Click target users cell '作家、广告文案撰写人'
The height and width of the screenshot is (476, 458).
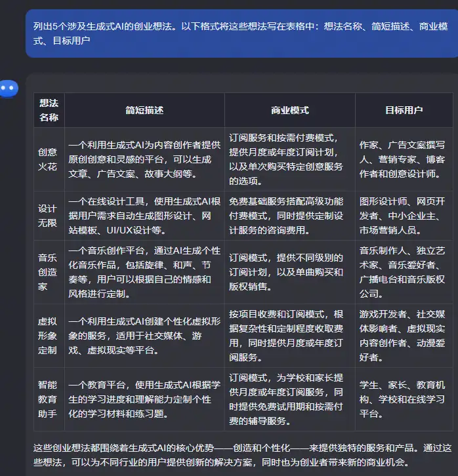coord(404,159)
